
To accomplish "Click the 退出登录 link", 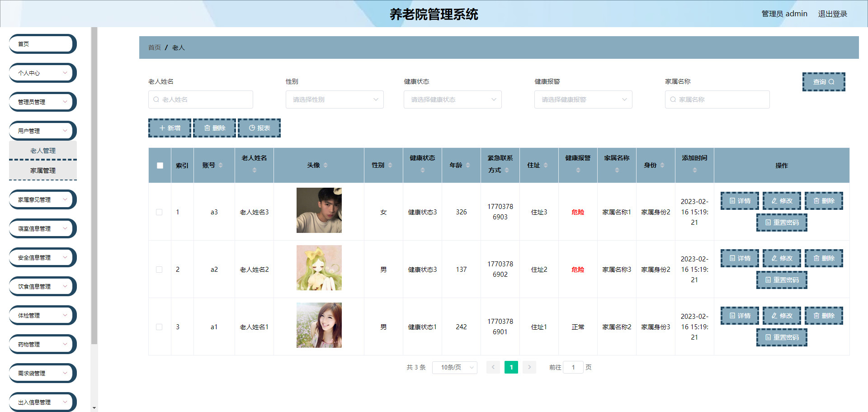I will (x=833, y=14).
